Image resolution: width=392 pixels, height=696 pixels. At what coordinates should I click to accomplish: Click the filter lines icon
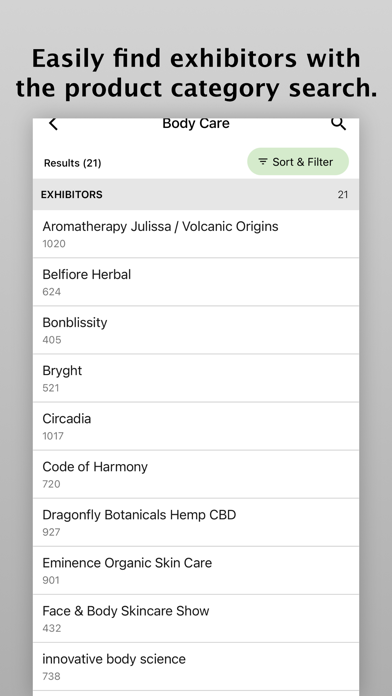(263, 162)
